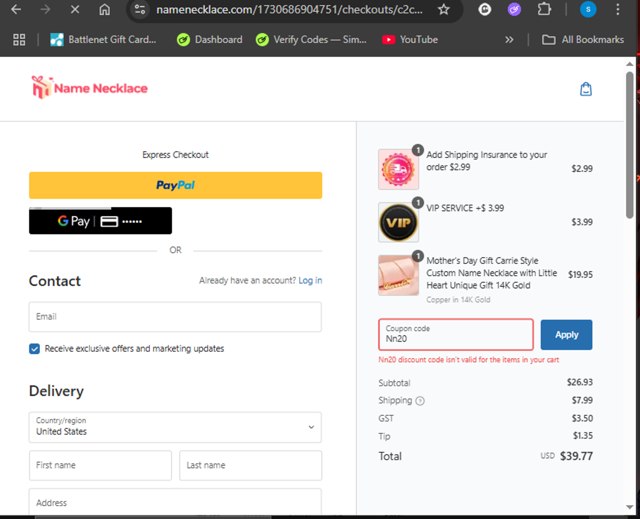640x519 pixels.
Task: Pay with the Google Pay button
Action: coord(100,221)
